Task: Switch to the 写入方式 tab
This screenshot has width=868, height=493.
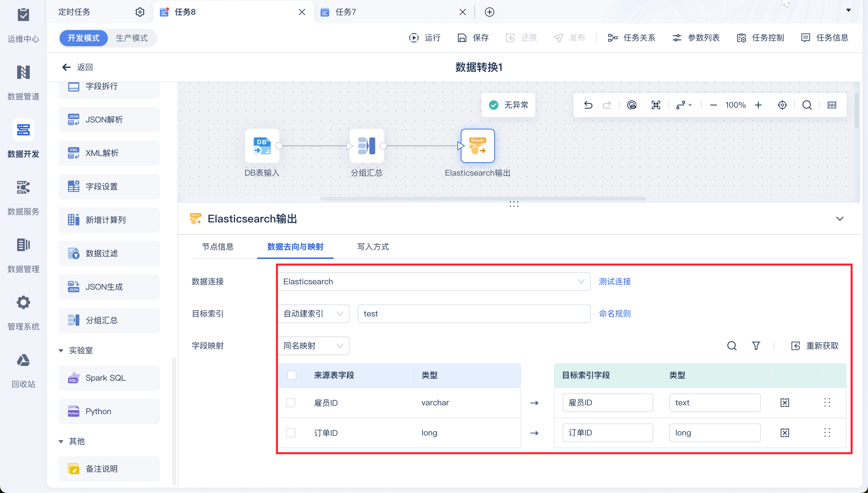Action: pyautogui.click(x=373, y=247)
